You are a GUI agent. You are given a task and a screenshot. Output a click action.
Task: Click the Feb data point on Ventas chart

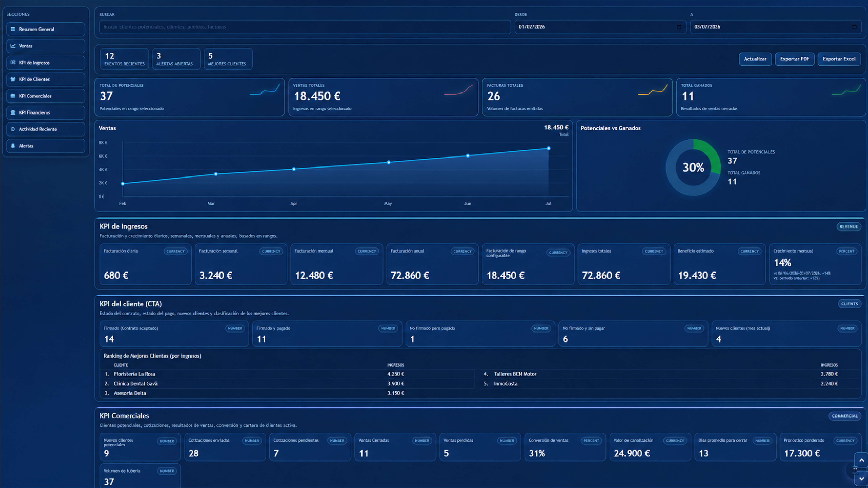point(123,184)
